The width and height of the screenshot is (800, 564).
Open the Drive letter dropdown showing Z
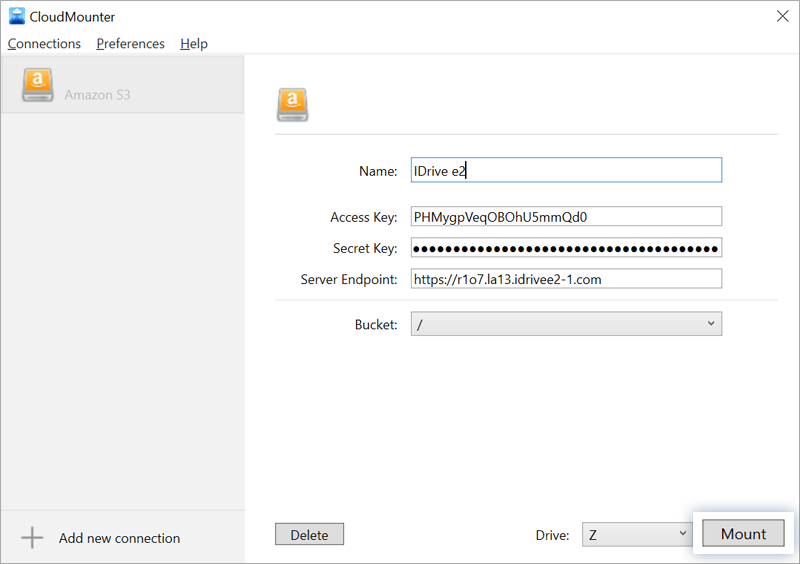637,534
